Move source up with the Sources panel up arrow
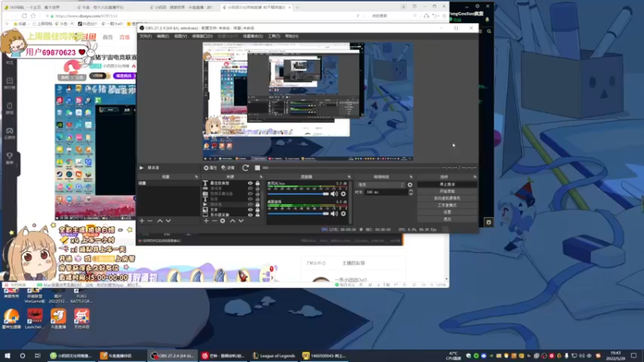Image resolution: width=644 pixels, height=362 pixels. (233, 220)
